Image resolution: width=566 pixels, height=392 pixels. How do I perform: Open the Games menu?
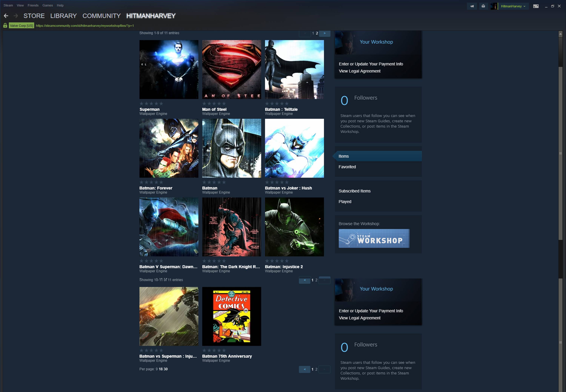(x=47, y=5)
